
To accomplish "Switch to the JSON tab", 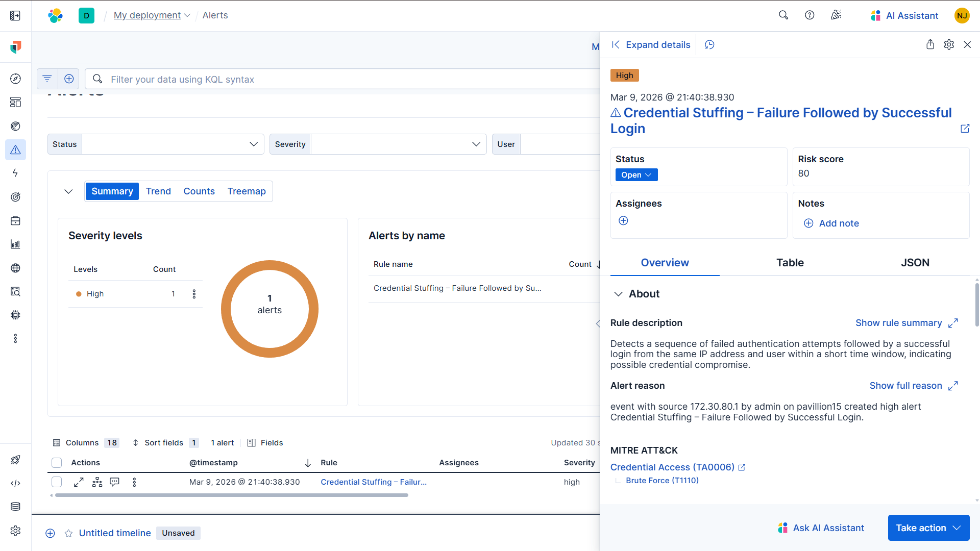I will [915, 263].
